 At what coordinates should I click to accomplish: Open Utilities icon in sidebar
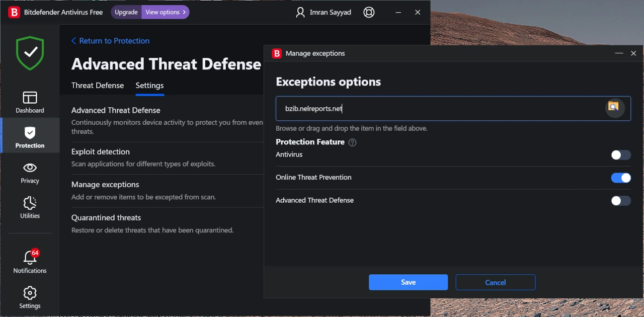click(x=30, y=208)
